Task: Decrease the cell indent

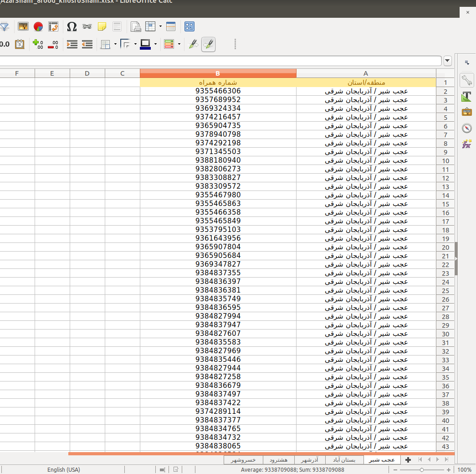Action: click(87, 44)
